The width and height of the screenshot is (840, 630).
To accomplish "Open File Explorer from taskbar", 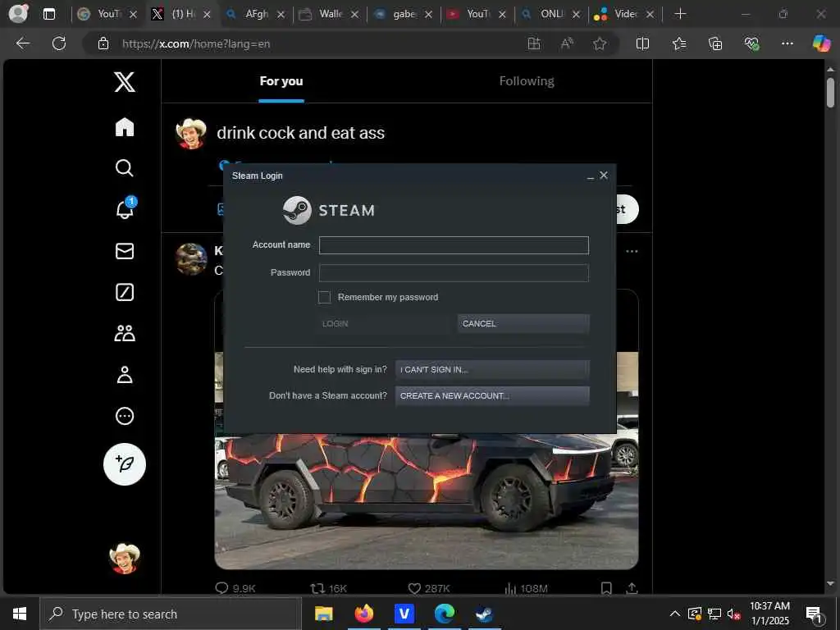I will pyautogui.click(x=323, y=614).
